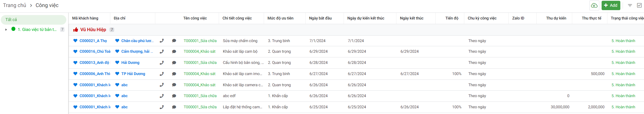Open the filter icon in top toolbar
Image resolution: width=644 pixels, height=114 pixels.
(x=630, y=5)
